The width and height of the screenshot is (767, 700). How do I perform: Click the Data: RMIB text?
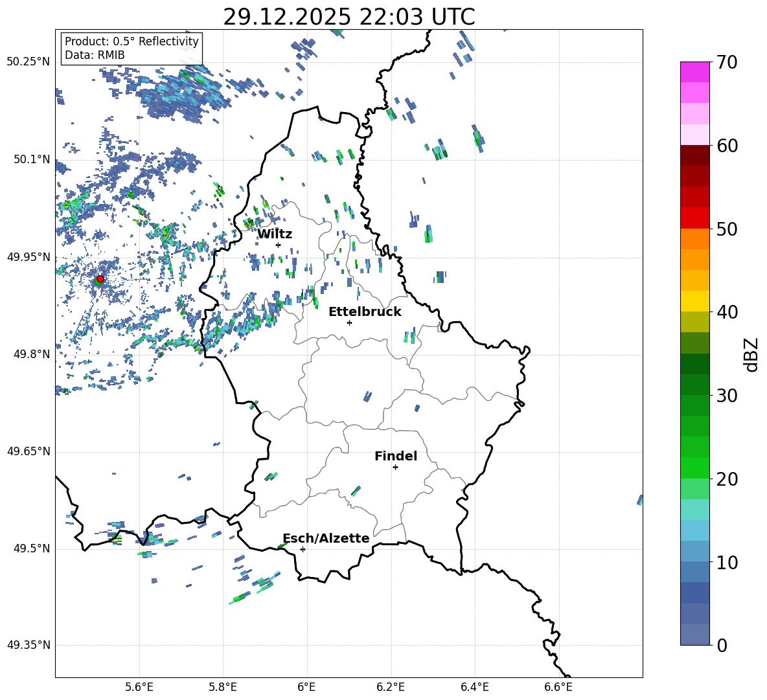(x=95, y=55)
